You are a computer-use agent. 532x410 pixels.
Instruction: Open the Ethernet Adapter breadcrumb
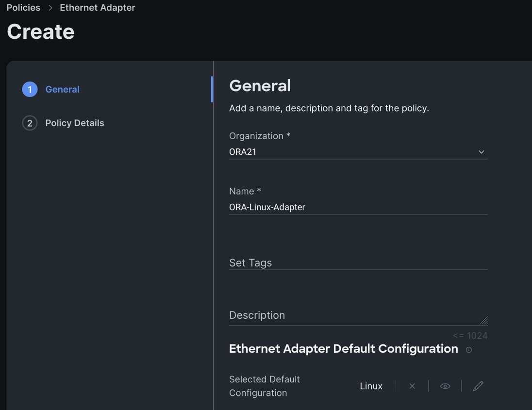pos(98,8)
